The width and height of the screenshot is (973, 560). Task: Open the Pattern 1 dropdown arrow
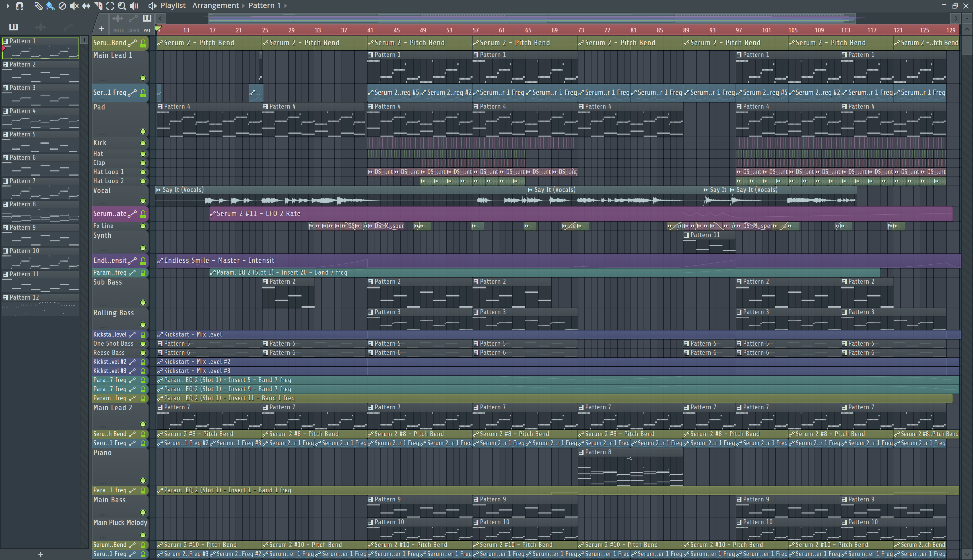(286, 6)
